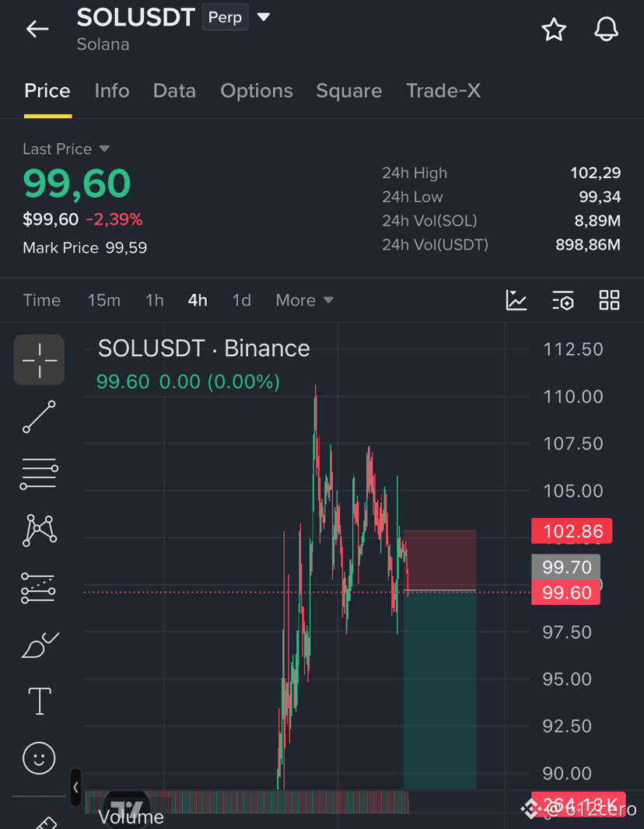Open chart settings icon
Image resolution: width=644 pixels, height=829 pixels.
[x=562, y=300]
